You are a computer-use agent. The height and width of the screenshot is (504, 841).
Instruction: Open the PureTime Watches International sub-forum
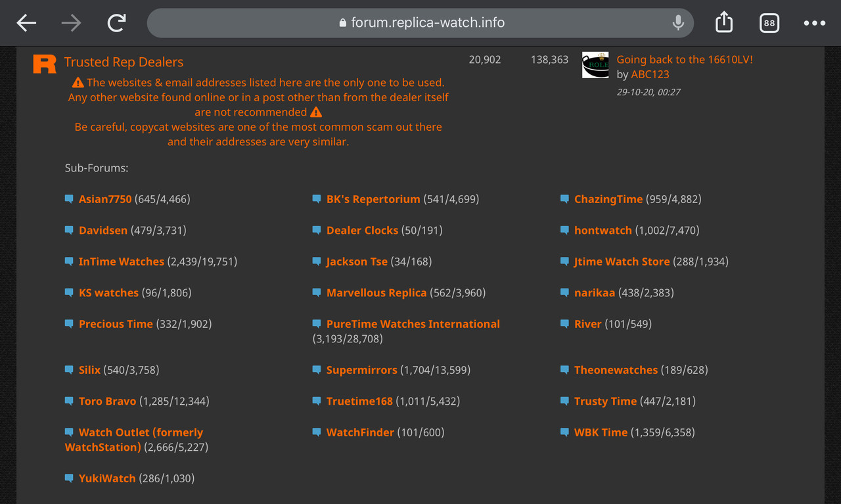pos(413,323)
